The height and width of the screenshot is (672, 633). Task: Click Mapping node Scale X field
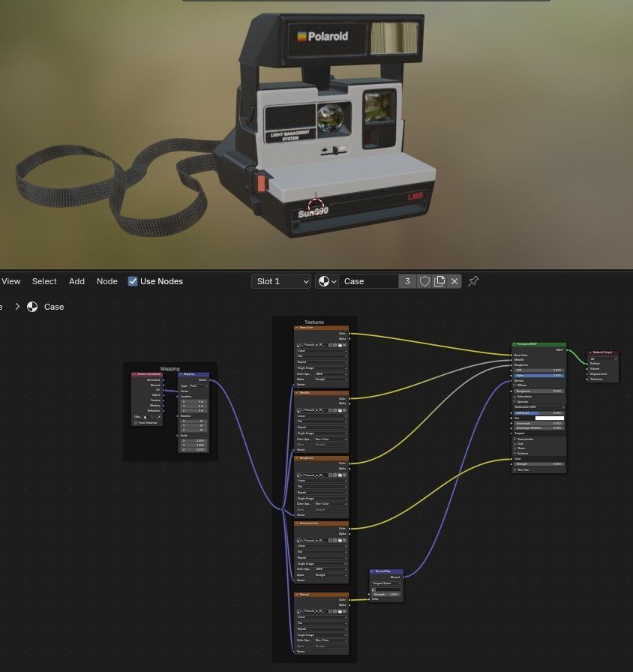pyautogui.click(x=194, y=440)
